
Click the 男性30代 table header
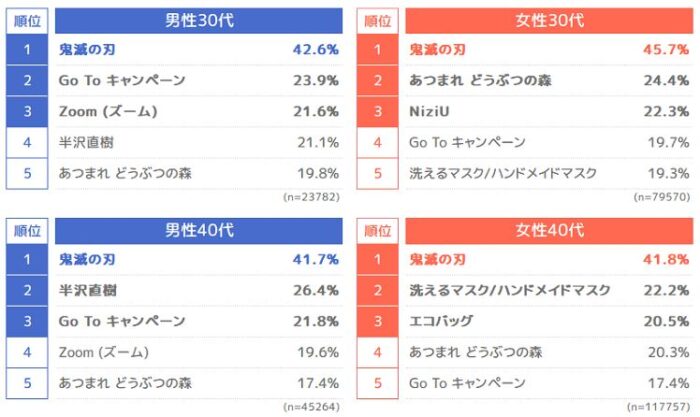coord(199,20)
